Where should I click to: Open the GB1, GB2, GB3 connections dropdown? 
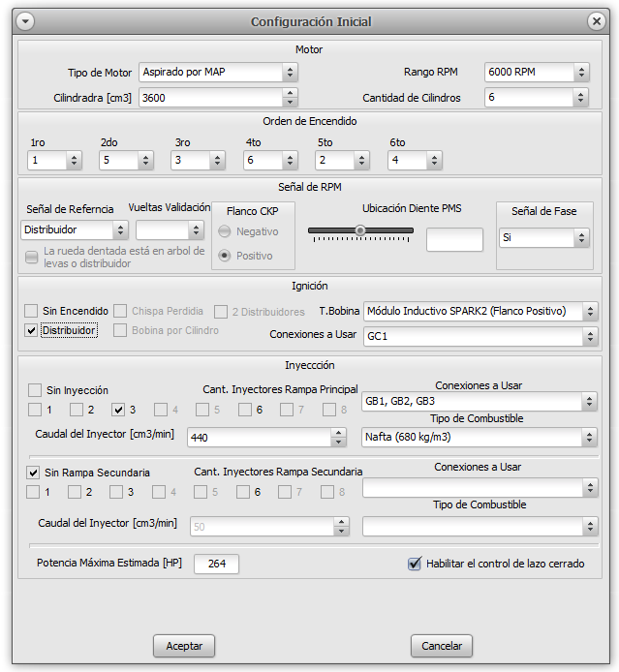click(x=480, y=402)
